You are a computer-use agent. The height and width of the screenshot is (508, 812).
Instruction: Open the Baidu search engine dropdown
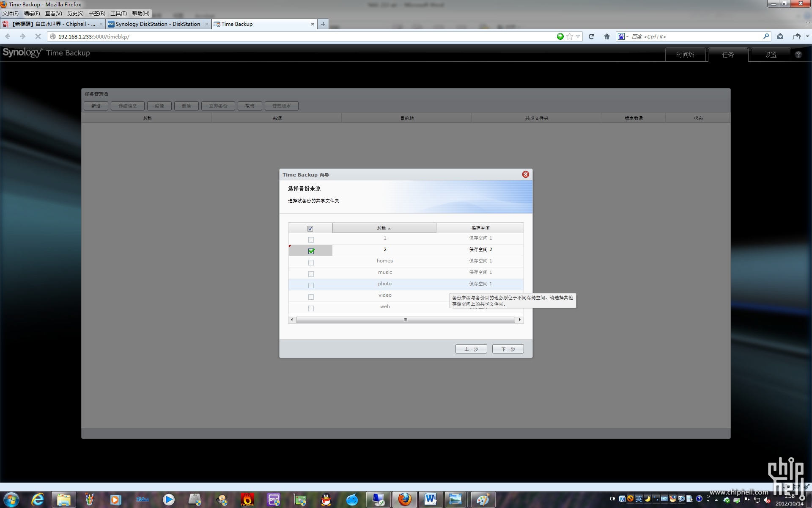point(623,36)
